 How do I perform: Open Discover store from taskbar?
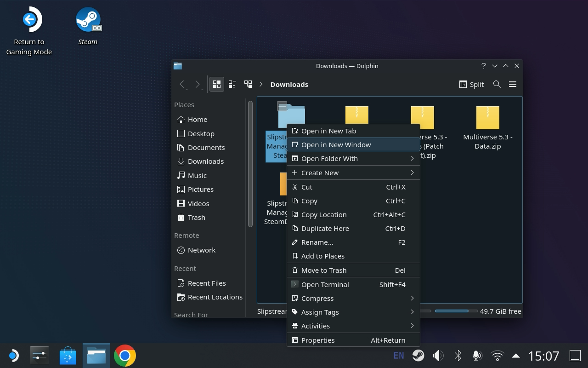(x=68, y=356)
